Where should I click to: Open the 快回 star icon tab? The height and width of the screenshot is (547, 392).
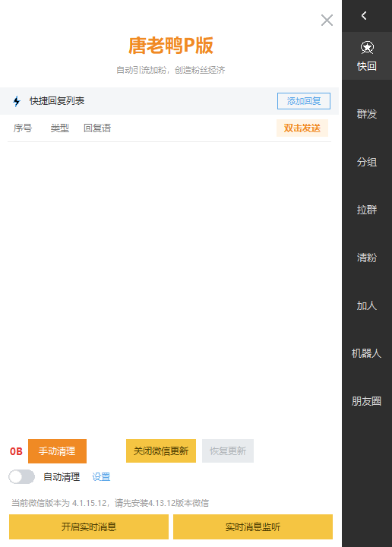tap(367, 55)
